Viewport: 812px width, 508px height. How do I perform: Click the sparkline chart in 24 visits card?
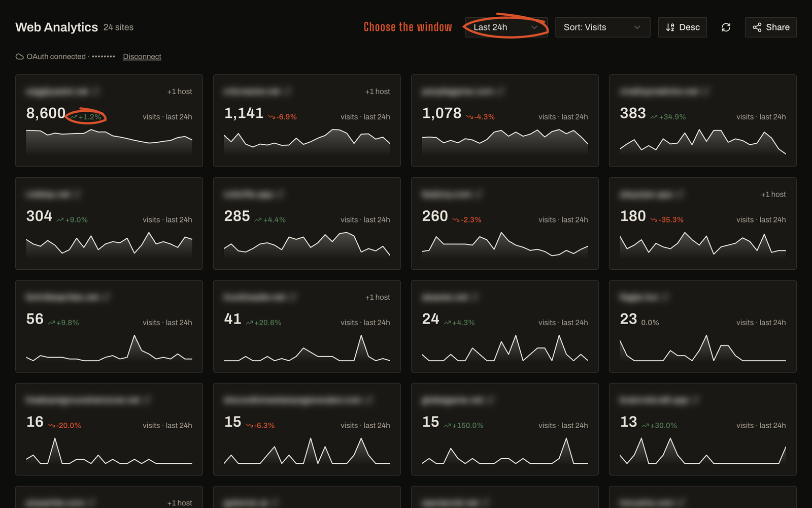[505, 347]
